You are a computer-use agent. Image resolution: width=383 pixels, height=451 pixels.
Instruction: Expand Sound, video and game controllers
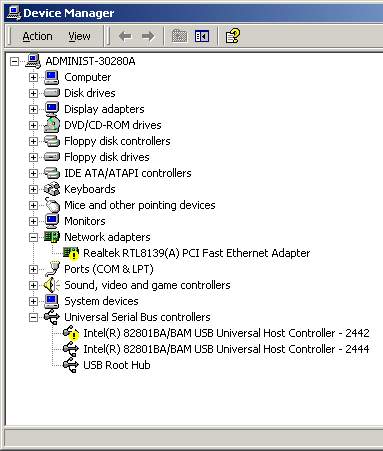(x=33, y=285)
